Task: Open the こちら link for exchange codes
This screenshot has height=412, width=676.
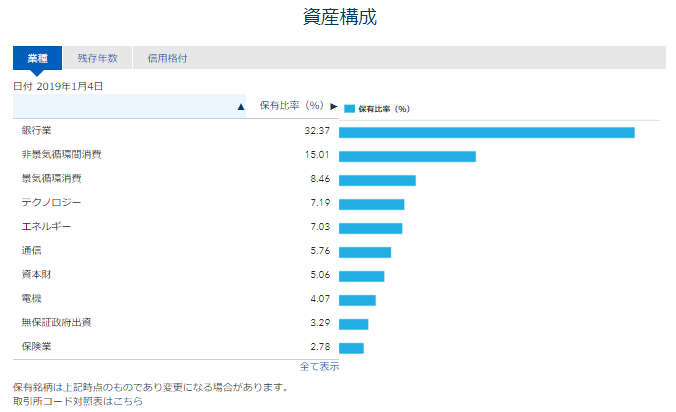Action: (x=128, y=401)
